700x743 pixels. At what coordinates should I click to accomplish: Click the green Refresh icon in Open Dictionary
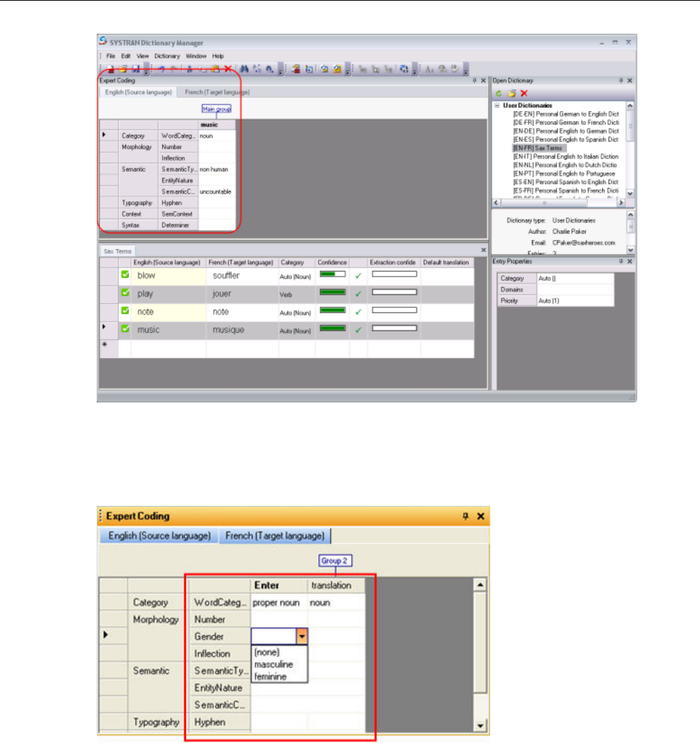[x=499, y=94]
